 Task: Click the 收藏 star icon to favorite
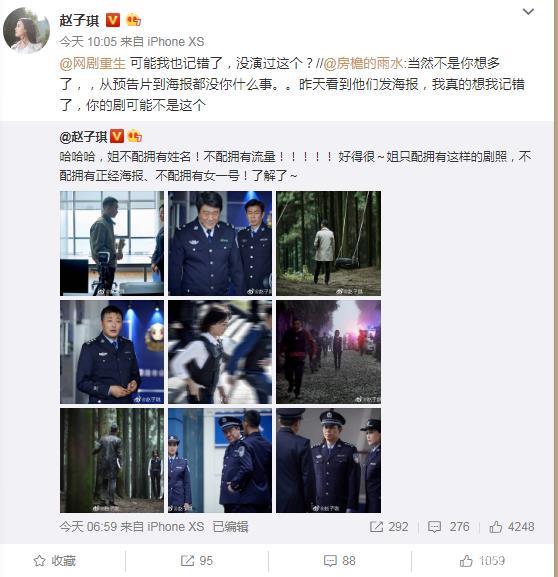(x=39, y=561)
